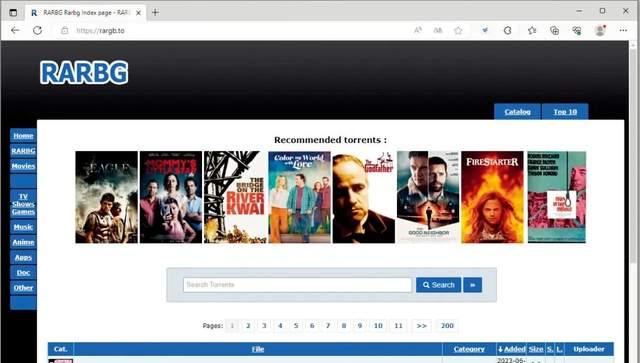This screenshot has width=640, height=363.
Task: Close the RARBG browser tab
Action: point(138,13)
